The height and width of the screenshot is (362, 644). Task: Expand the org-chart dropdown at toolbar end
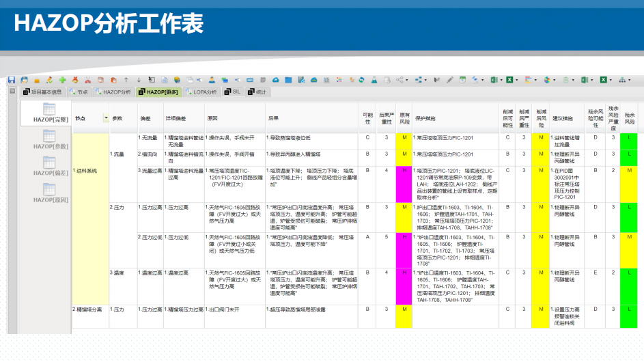(x=629, y=80)
